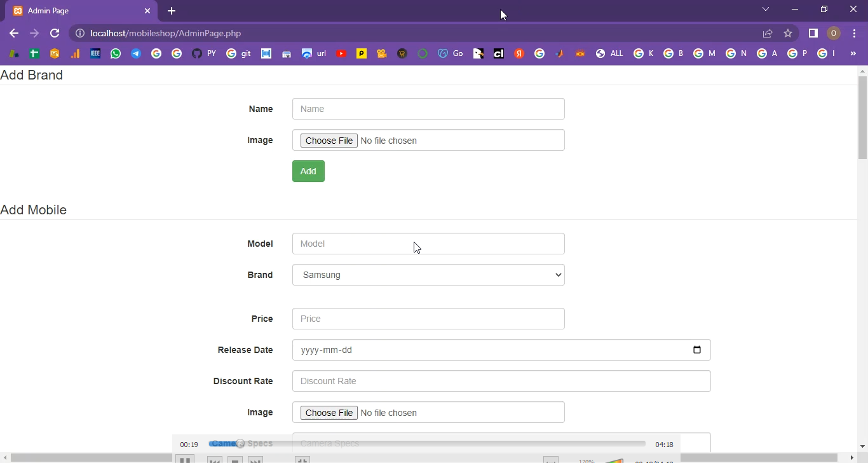Click the YouTube bookmark icon

pos(341,54)
